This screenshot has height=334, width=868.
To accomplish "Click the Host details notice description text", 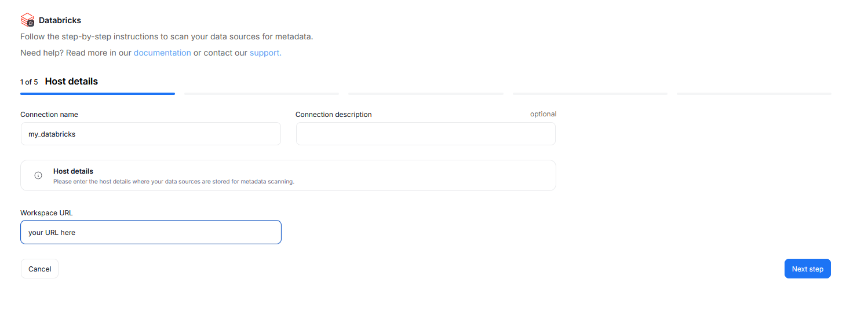I will (174, 181).
